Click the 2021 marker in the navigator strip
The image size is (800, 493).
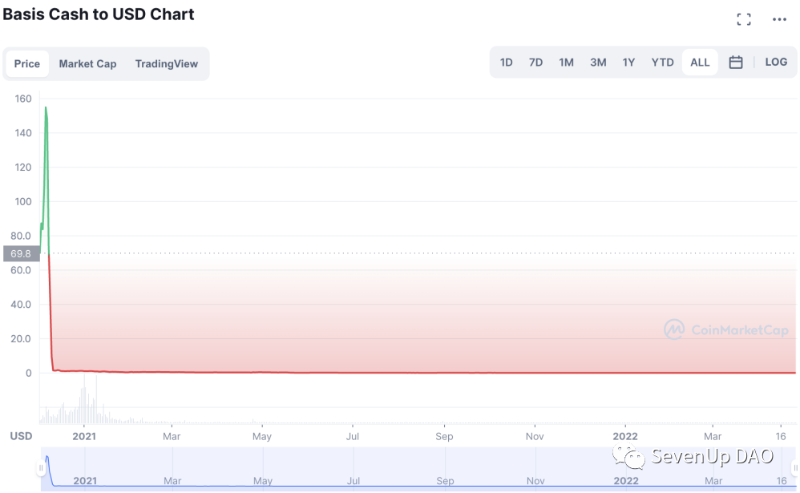tap(85, 480)
